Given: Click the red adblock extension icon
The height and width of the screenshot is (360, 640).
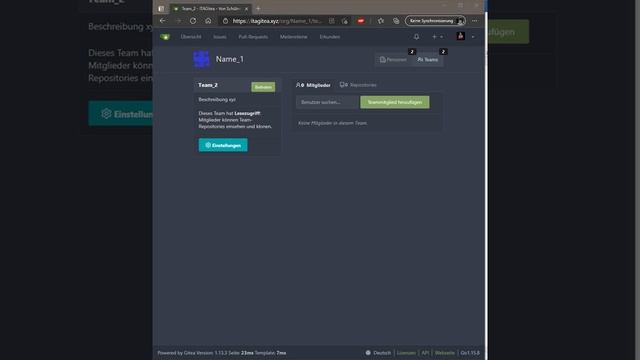Looking at the screenshot, I should coord(361,21).
